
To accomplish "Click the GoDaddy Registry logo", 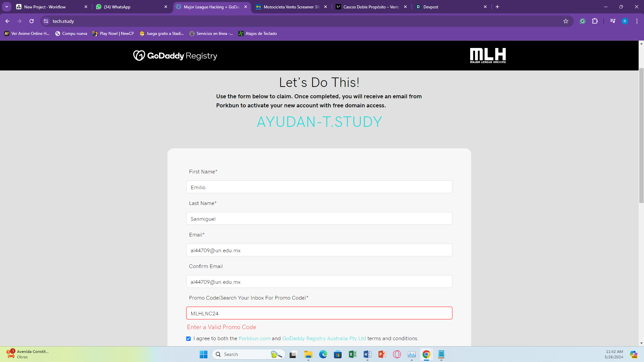I will coord(175,56).
